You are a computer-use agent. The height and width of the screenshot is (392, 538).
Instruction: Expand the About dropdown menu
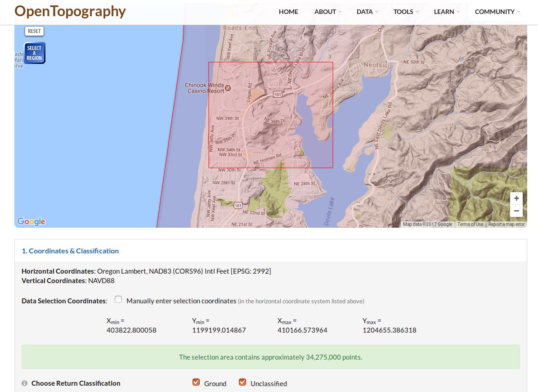point(327,12)
